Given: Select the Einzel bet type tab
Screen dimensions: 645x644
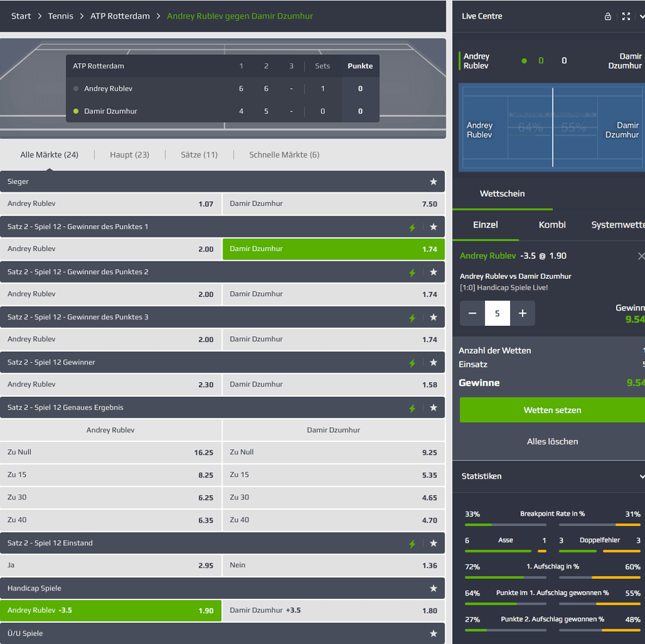Looking at the screenshot, I should coord(486,225).
